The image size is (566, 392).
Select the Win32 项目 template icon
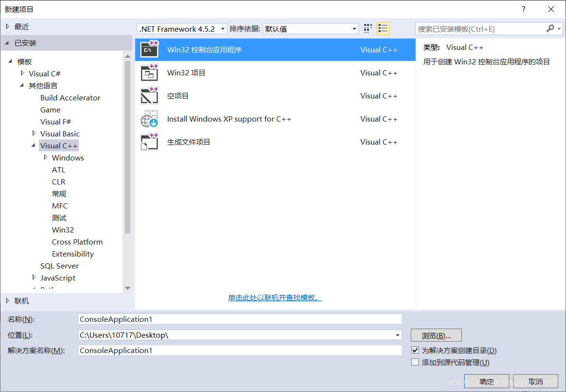[149, 73]
